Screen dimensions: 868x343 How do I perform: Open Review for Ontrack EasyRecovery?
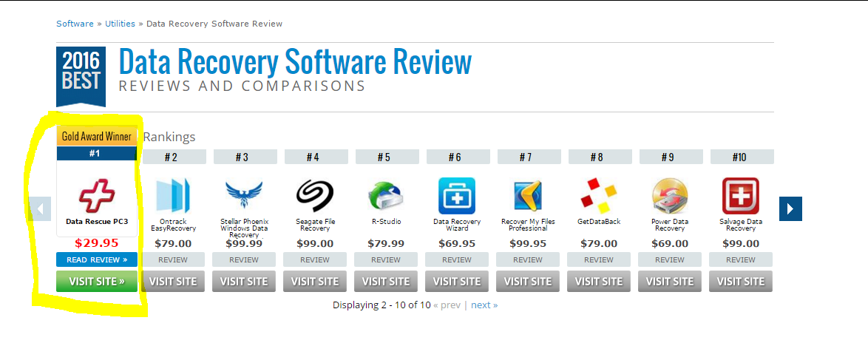tap(173, 259)
